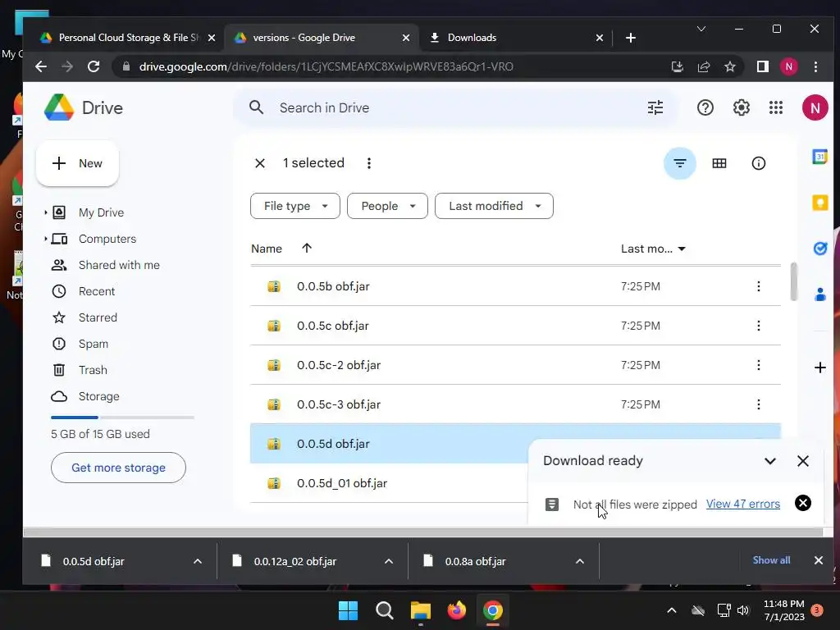Open Shared with me
The width and height of the screenshot is (840, 630).
[119, 265]
